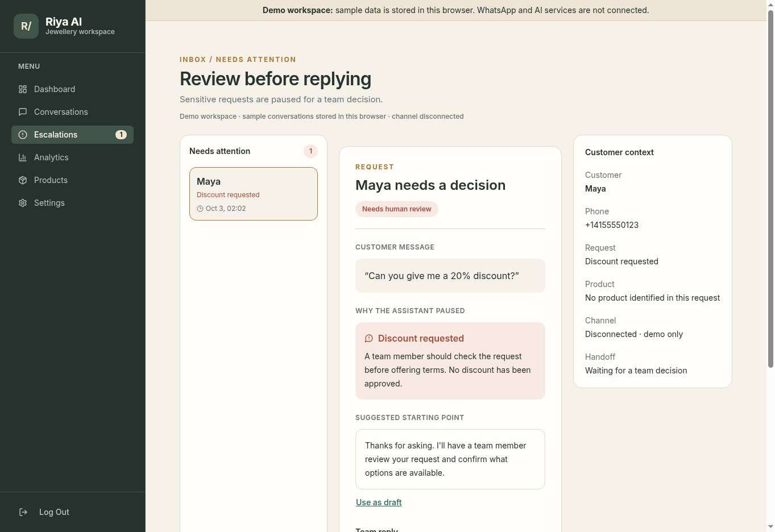Navigate to Products in the menu

(72, 180)
